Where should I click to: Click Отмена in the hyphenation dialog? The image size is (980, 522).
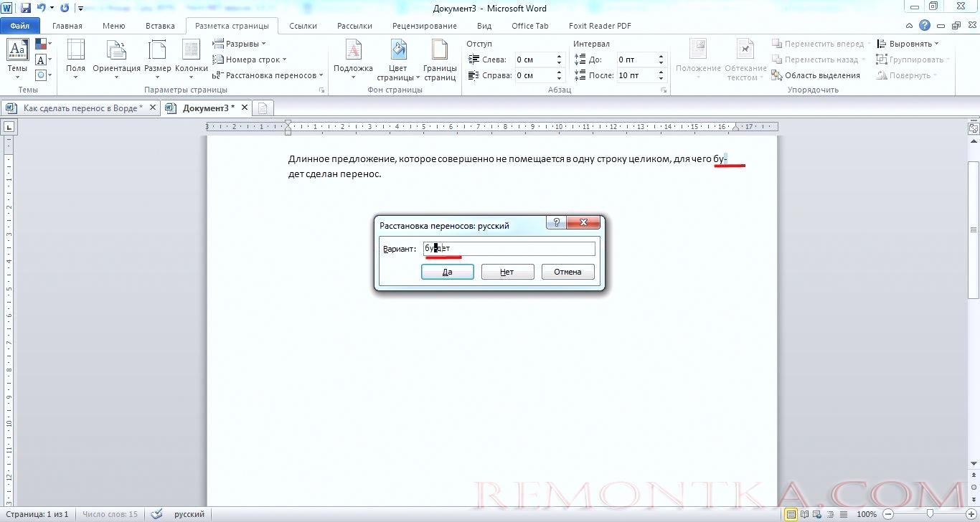(x=567, y=272)
